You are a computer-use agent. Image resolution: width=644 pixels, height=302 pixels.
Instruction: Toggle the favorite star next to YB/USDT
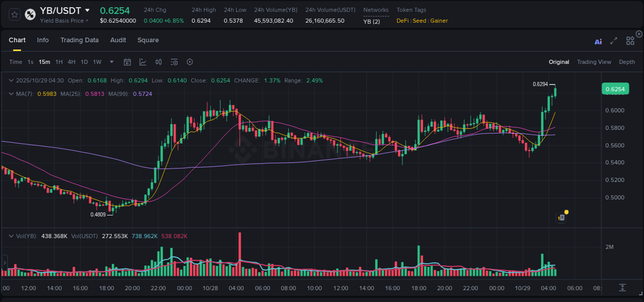(14, 14)
